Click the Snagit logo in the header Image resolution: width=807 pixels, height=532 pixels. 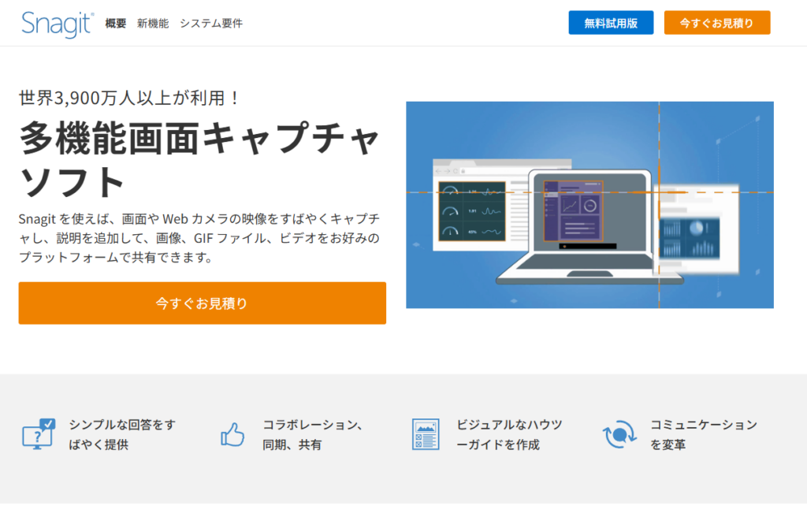coord(58,24)
